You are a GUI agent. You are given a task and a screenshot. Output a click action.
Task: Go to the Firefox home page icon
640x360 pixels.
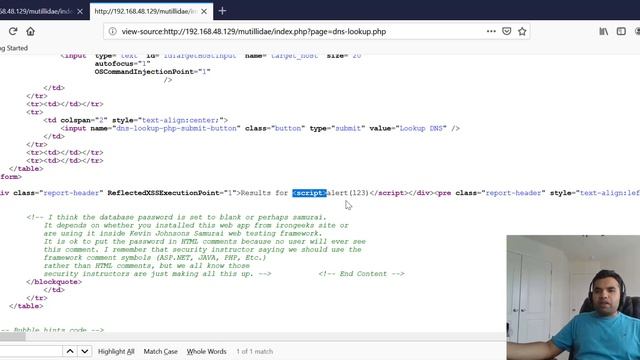(30, 31)
